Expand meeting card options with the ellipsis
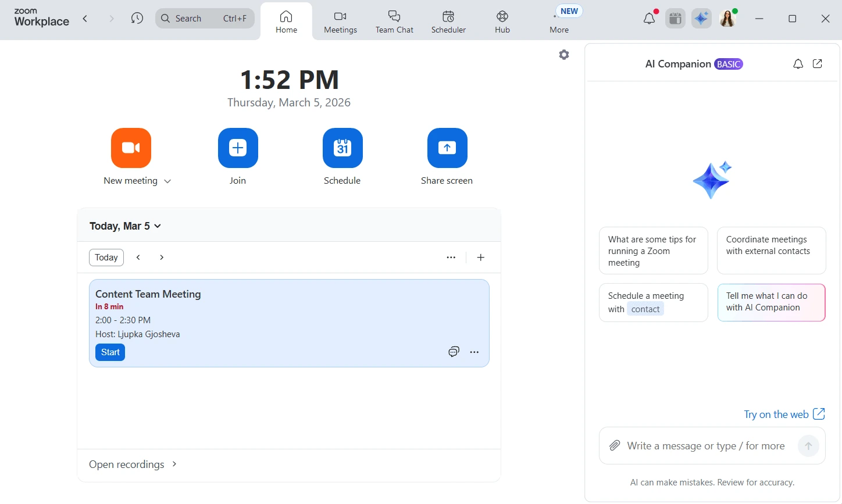This screenshot has height=504, width=842. [474, 352]
